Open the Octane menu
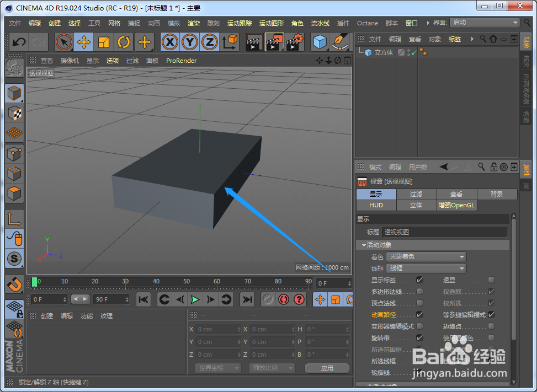Image resolution: width=537 pixels, height=392 pixels. pyautogui.click(x=368, y=23)
